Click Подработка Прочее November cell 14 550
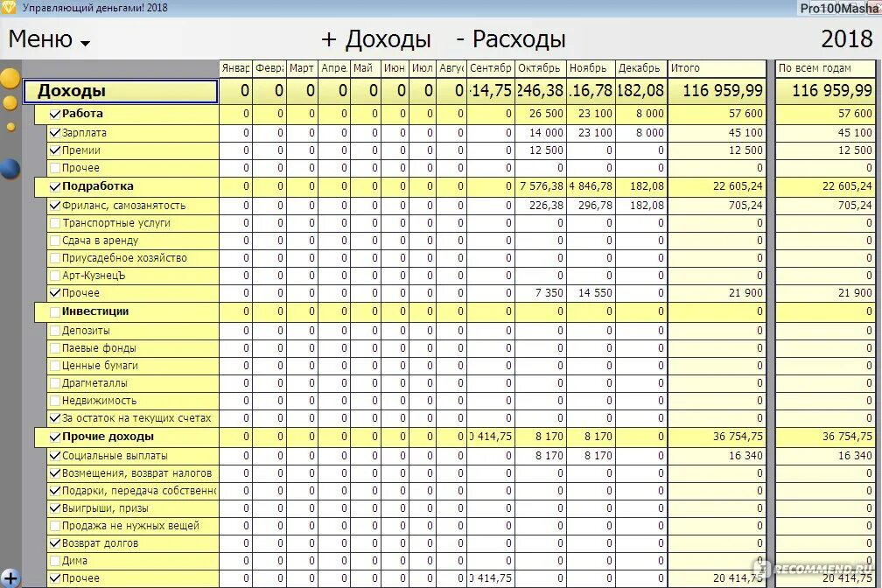The height and width of the screenshot is (588, 882). 591,292
